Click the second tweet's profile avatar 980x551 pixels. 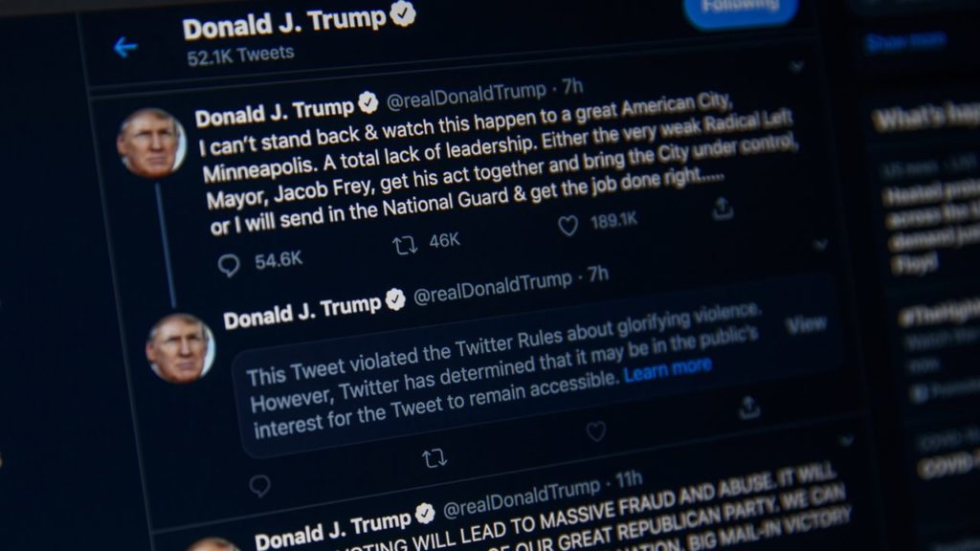tap(180, 348)
